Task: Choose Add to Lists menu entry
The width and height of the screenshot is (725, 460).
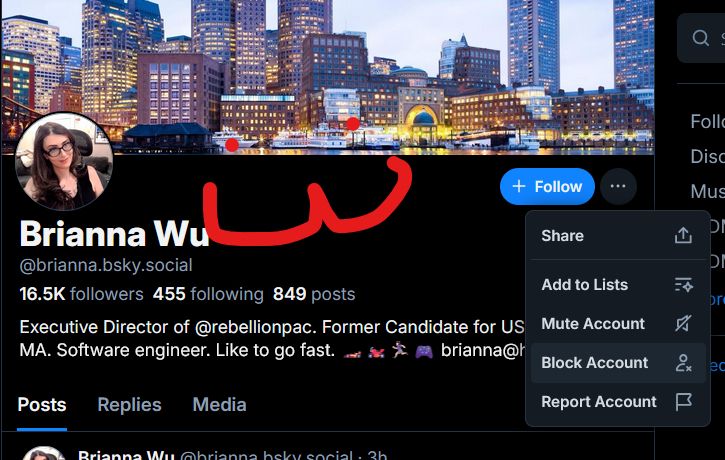Action: point(617,285)
